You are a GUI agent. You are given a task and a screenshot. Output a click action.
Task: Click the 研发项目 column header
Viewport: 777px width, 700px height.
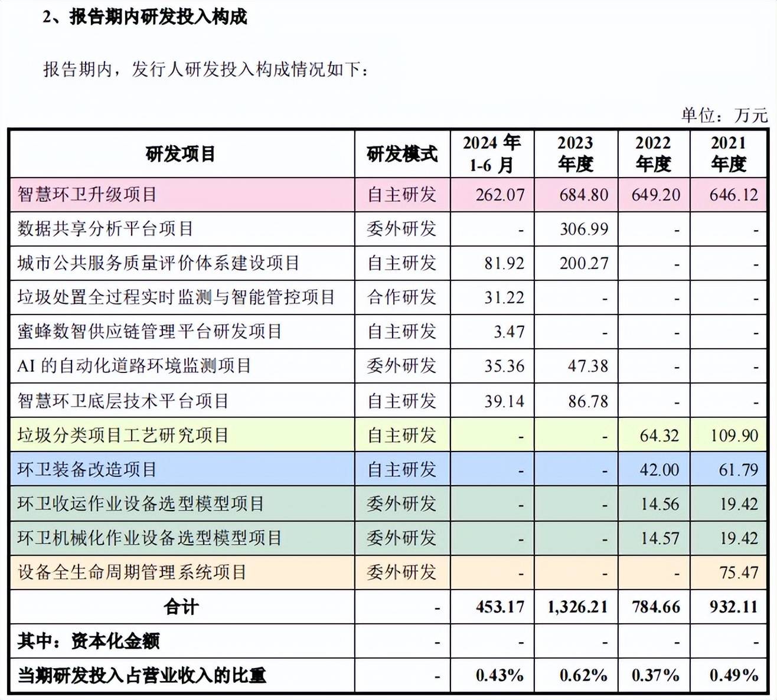[181, 154]
